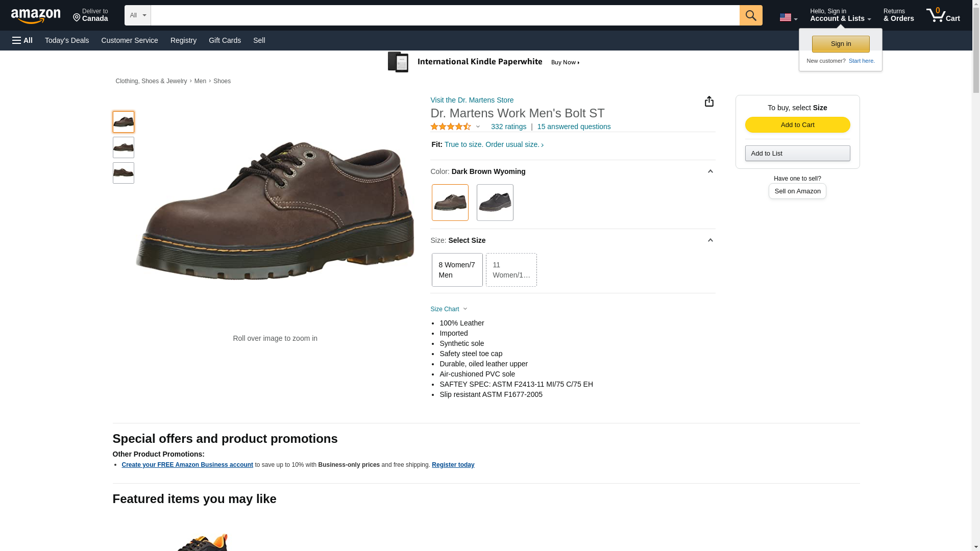Click the second shoe thumbnail image
The width and height of the screenshot is (980, 551).
coord(124,147)
